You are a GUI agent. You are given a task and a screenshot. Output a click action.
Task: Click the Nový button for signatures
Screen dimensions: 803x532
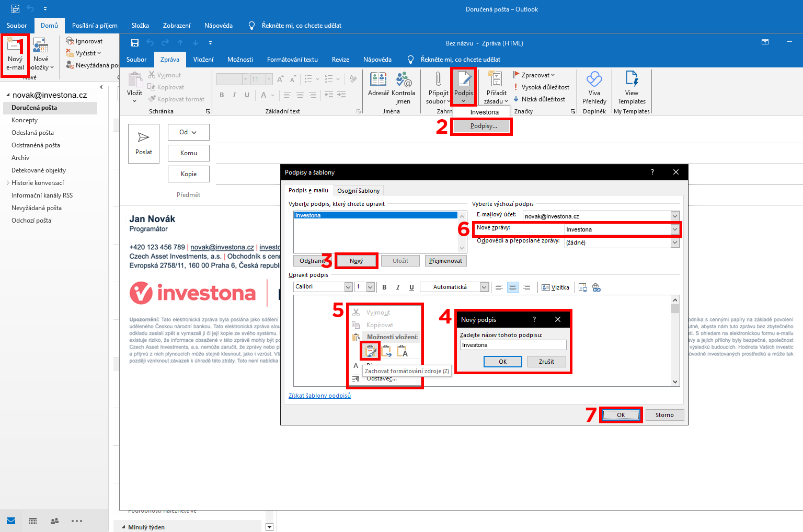(356, 261)
